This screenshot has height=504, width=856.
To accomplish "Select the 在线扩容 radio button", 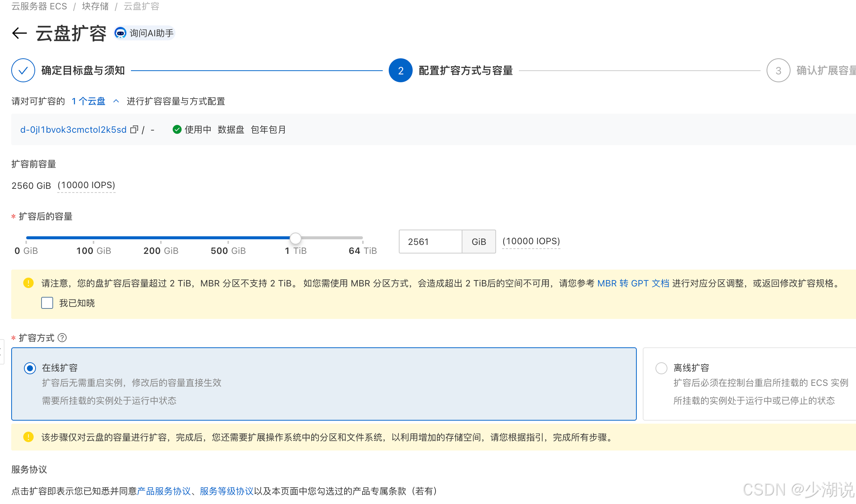I will point(30,368).
